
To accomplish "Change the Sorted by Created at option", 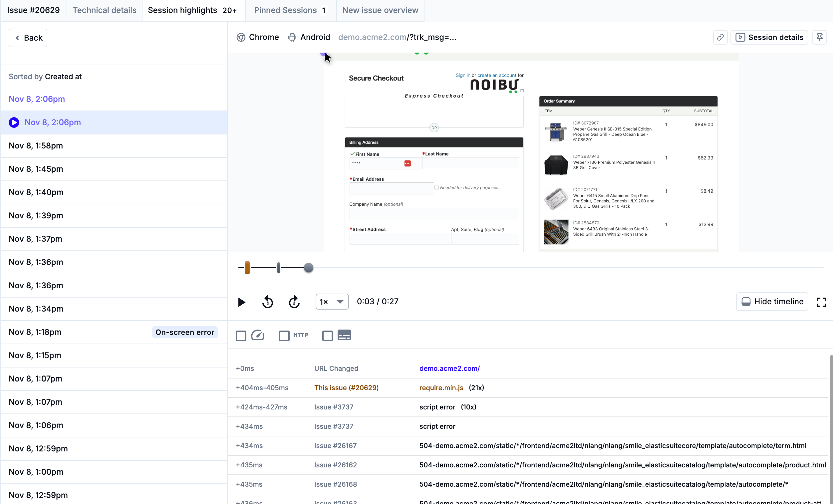I will (x=63, y=77).
